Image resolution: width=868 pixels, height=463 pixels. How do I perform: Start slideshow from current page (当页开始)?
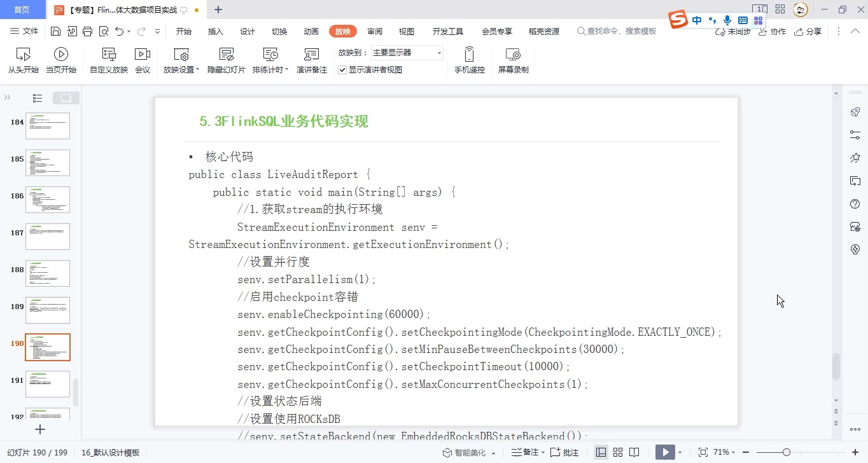[x=61, y=60]
